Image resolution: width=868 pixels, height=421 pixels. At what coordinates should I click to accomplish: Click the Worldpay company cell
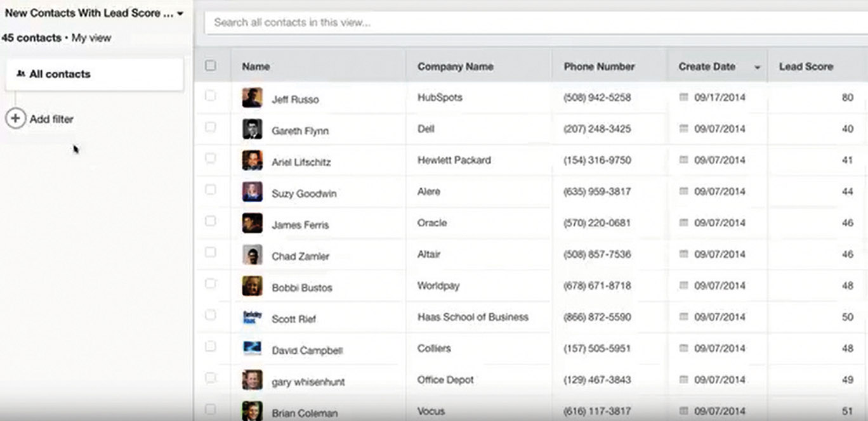click(438, 286)
